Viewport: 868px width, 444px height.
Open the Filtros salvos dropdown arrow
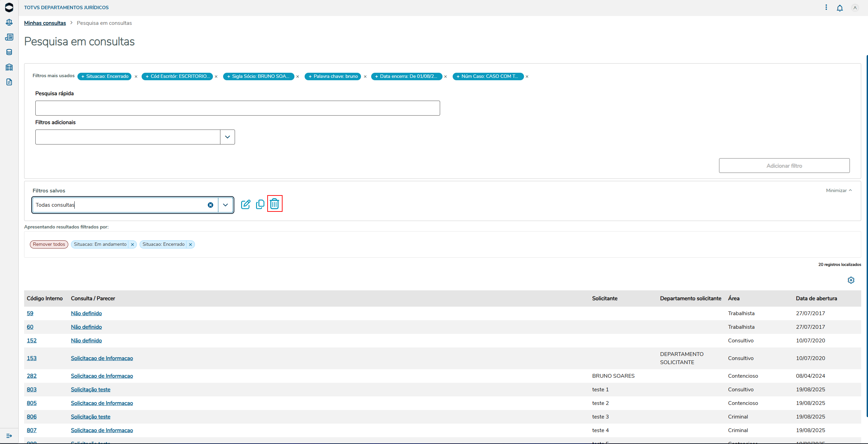coord(225,205)
